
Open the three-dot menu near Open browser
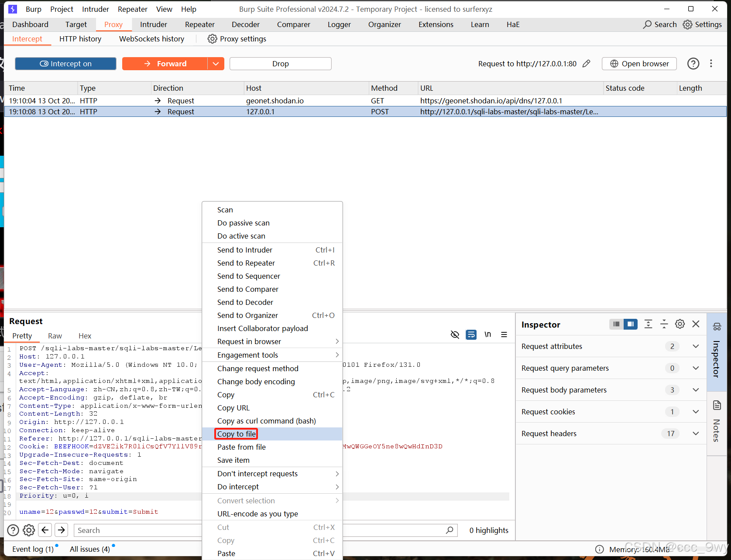point(711,63)
